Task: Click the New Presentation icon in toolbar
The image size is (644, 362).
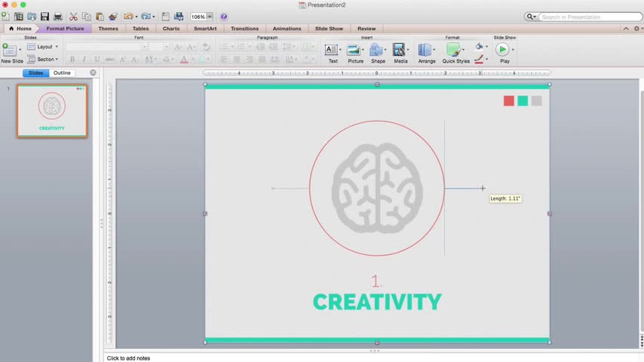Action: click(5, 17)
